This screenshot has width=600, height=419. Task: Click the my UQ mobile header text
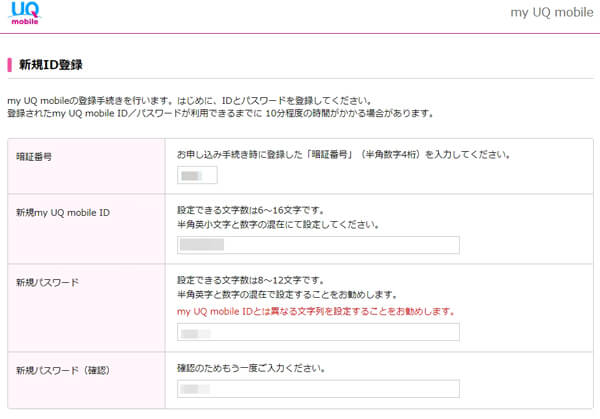pyautogui.click(x=552, y=12)
